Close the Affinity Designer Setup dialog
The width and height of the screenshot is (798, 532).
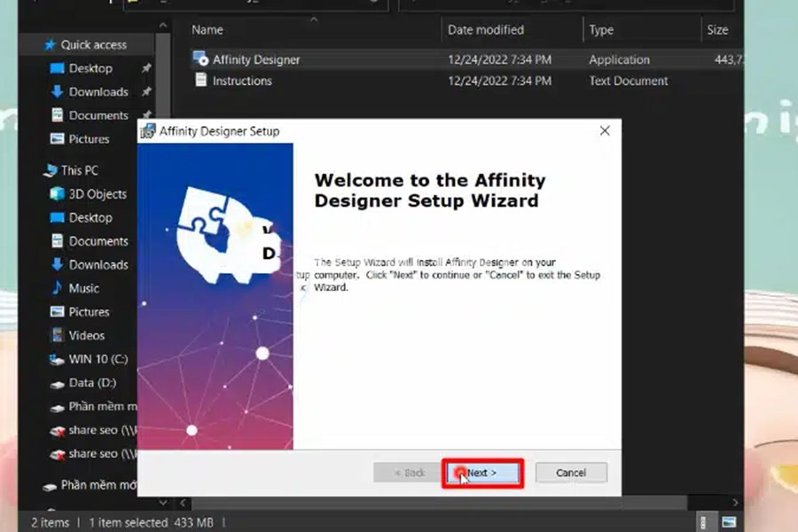(605, 131)
